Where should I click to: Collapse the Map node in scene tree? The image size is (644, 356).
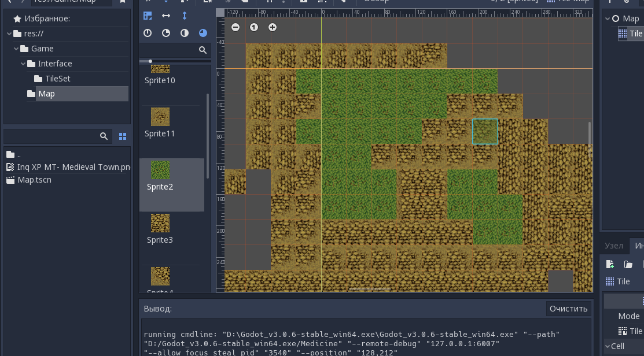point(607,19)
